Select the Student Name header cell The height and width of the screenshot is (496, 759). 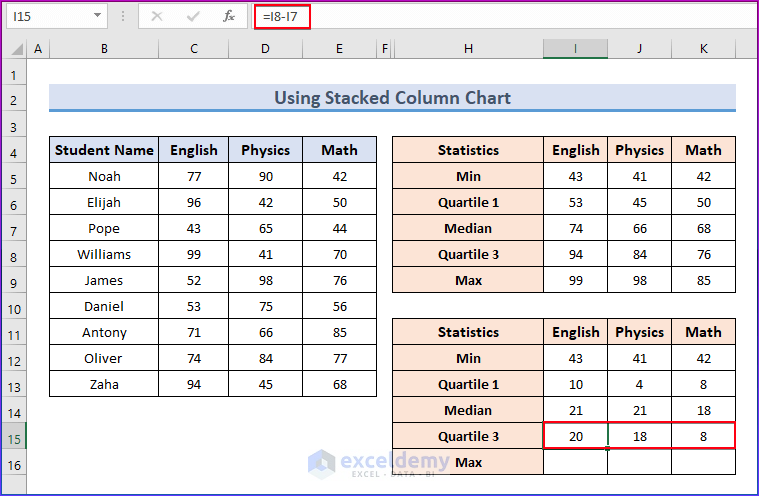[104, 150]
